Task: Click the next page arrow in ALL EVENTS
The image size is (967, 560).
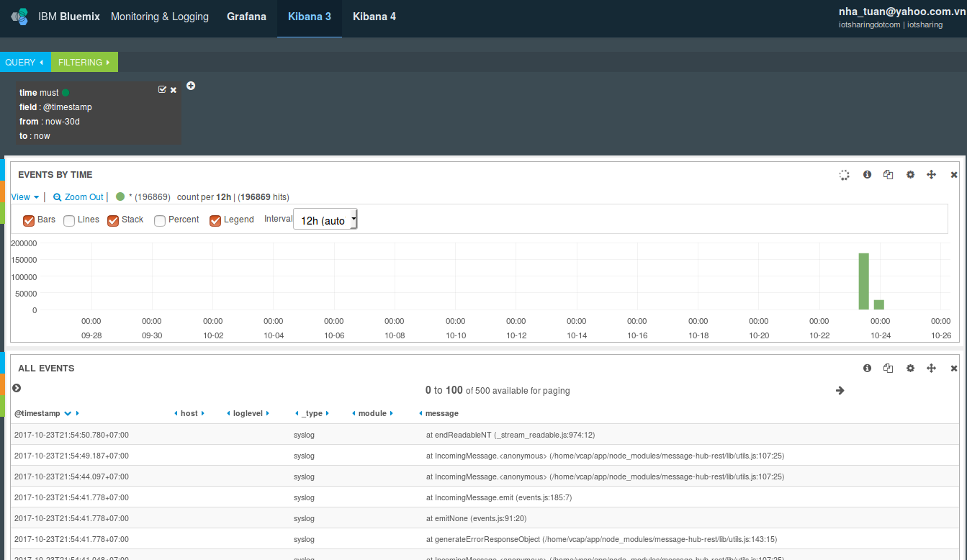Action: pos(840,390)
